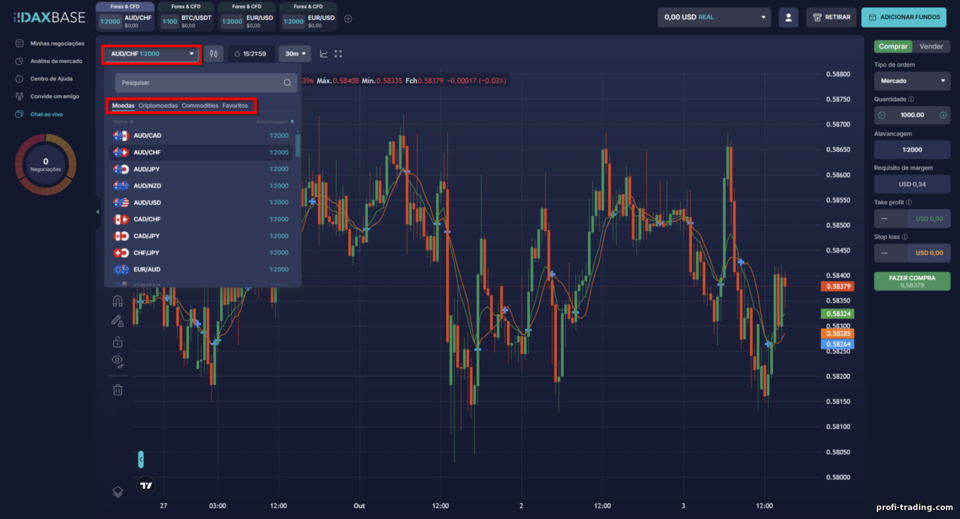Click the Alavancagem 1:2000 field

pos(912,149)
